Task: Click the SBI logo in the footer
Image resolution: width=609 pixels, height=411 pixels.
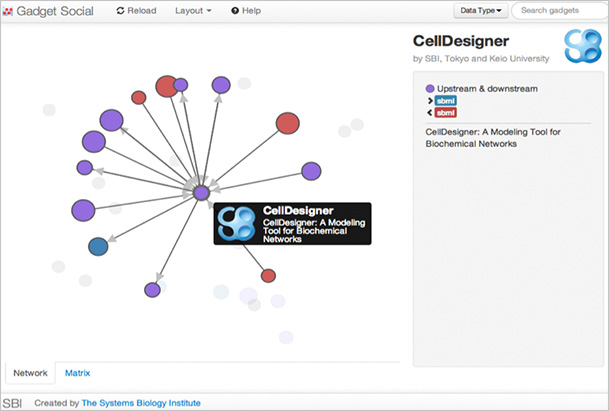Action: (12, 403)
